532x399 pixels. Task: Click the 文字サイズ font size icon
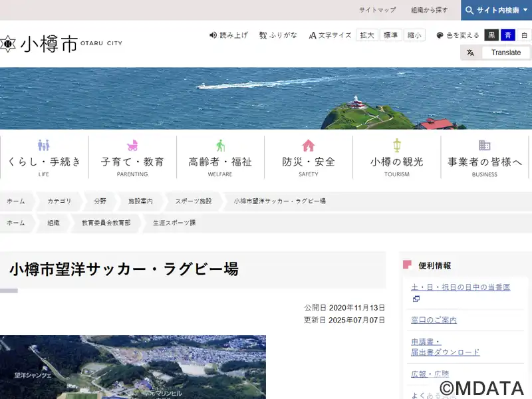[313, 35]
